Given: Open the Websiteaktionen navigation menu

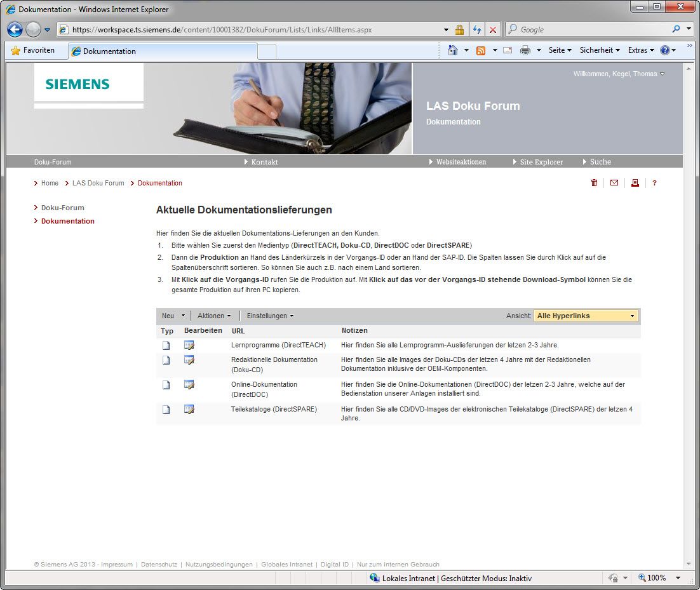Looking at the screenshot, I should [461, 162].
